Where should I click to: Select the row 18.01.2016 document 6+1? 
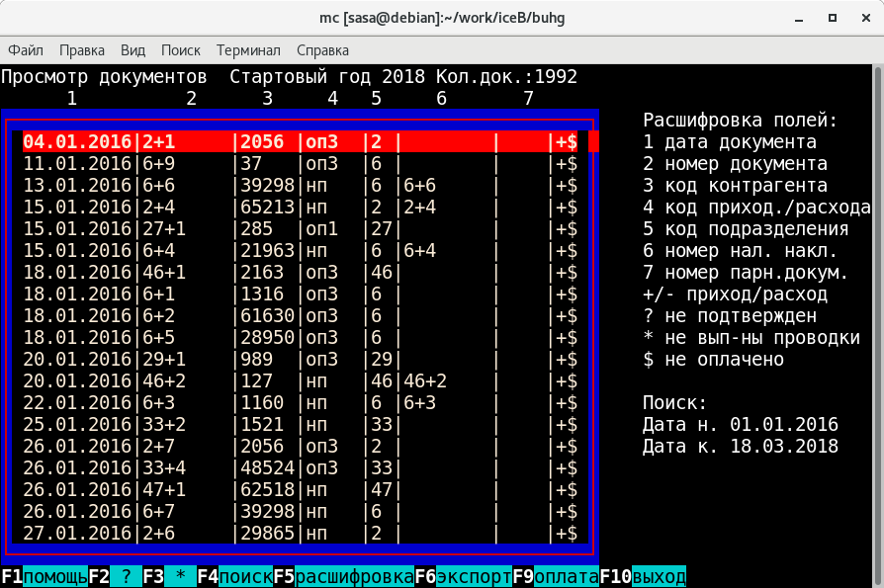tap(300, 294)
